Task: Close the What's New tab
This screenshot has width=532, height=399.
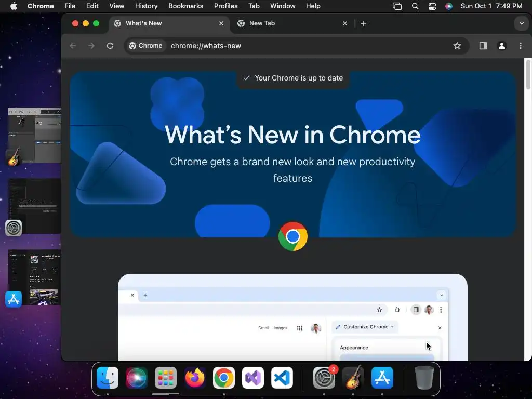Action: (x=221, y=23)
